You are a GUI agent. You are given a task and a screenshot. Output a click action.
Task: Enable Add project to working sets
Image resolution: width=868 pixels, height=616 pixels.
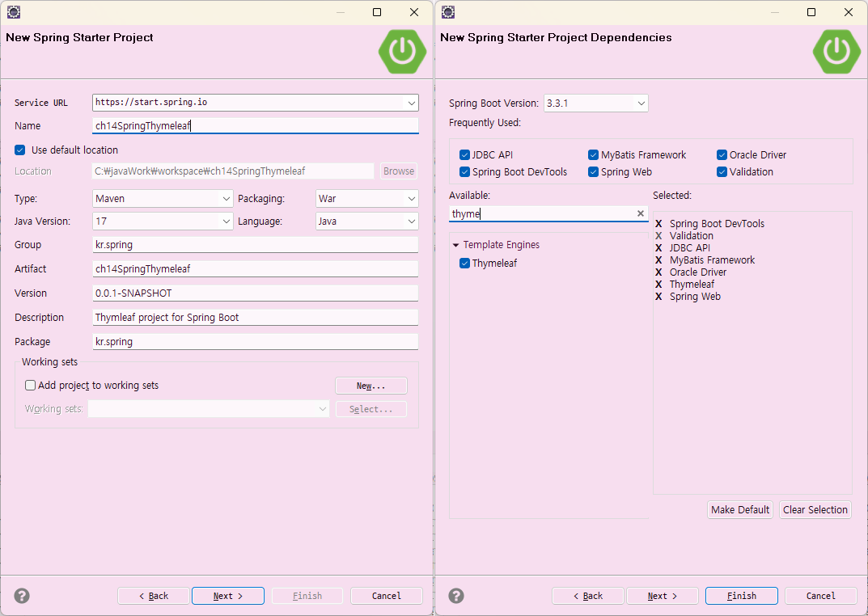point(31,386)
